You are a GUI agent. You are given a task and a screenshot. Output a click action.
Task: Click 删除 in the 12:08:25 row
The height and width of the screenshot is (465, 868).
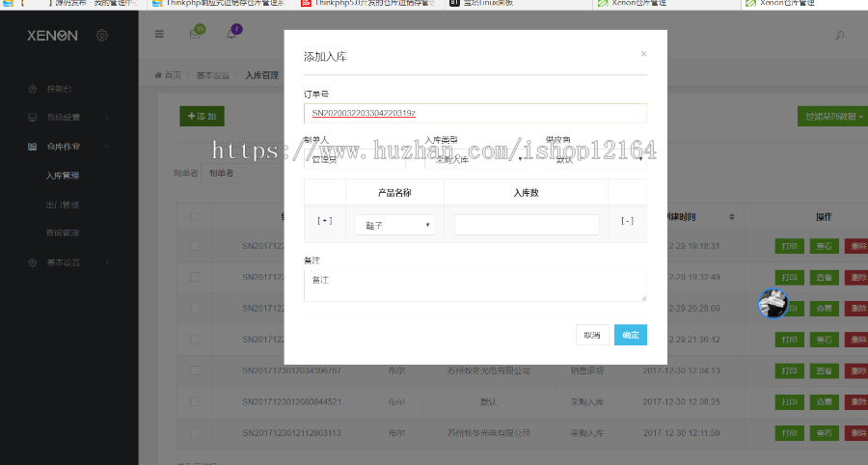click(x=857, y=402)
